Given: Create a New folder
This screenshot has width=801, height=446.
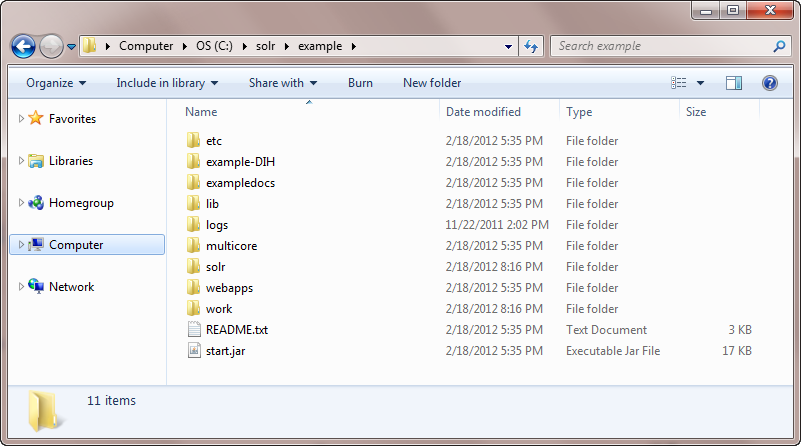Looking at the screenshot, I should pyautogui.click(x=432, y=83).
